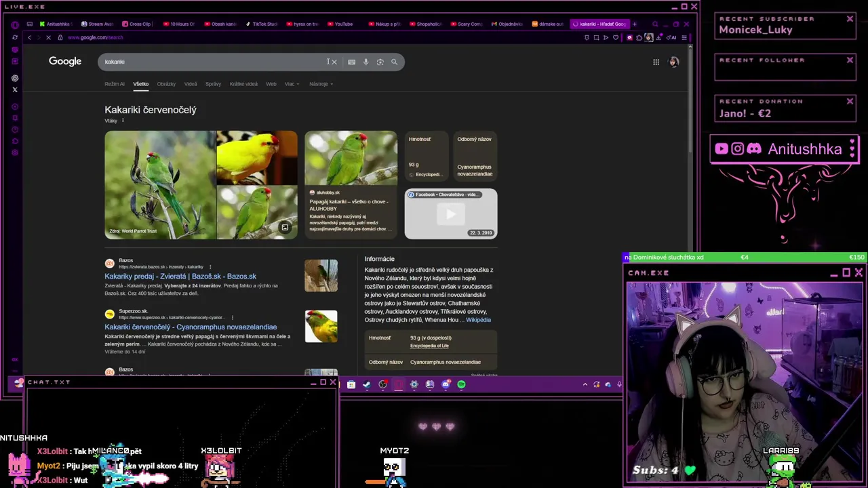Image resolution: width=868 pixels, height=488 pixels.
Task: Open Superzoo Kakariki červenočelý result link
Action: pos(191,327)
